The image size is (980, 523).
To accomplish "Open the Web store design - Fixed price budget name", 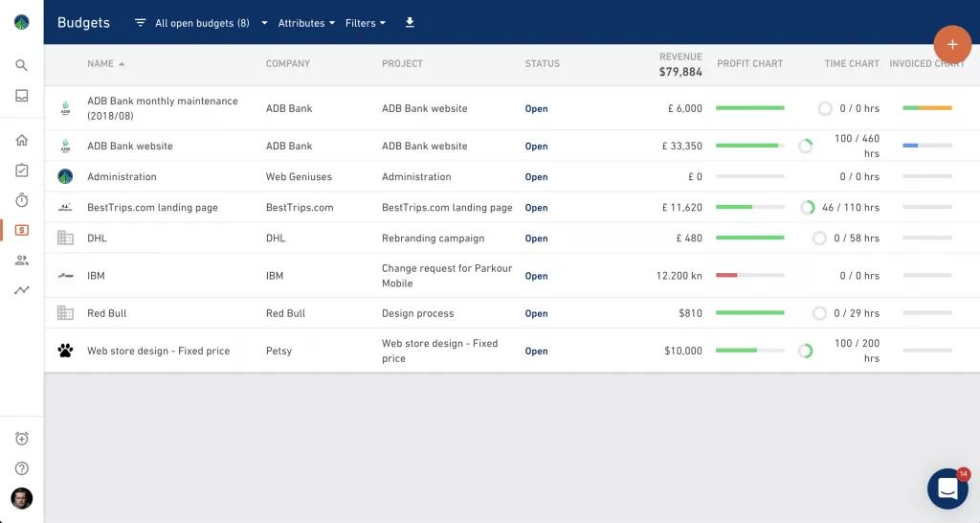I will tap(158, 351).
